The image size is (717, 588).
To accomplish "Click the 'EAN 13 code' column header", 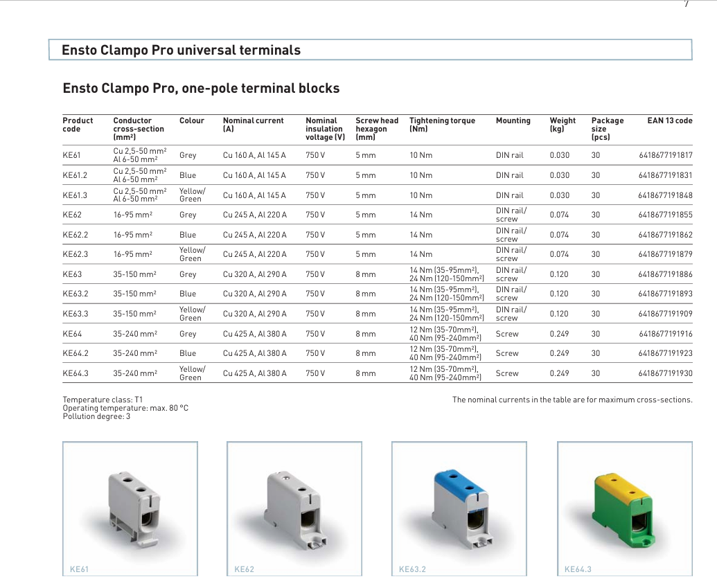I will 669,121.
